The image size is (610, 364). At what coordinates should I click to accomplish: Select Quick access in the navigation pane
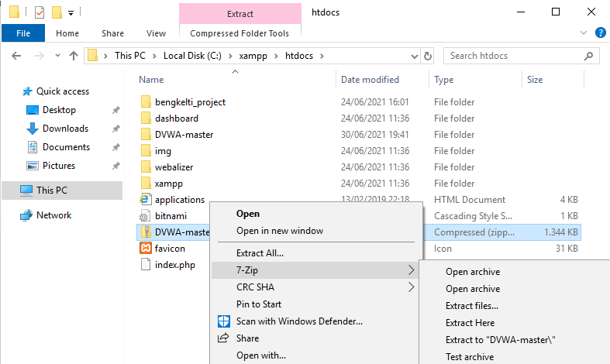tap(63, 91)
